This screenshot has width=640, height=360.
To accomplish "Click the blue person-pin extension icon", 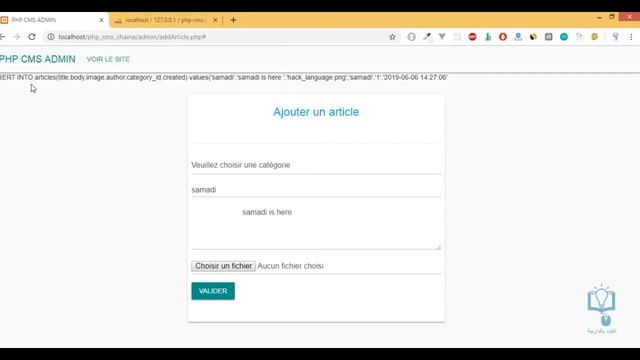I will pos(518,37).
